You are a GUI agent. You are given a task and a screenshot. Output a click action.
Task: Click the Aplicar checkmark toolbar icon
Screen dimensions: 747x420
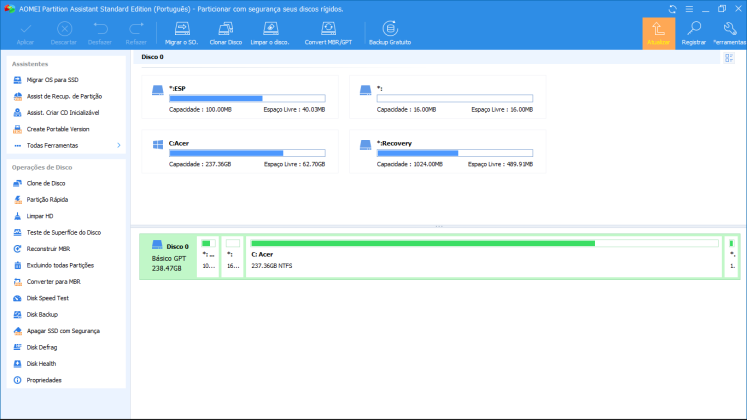coord(25,29)
